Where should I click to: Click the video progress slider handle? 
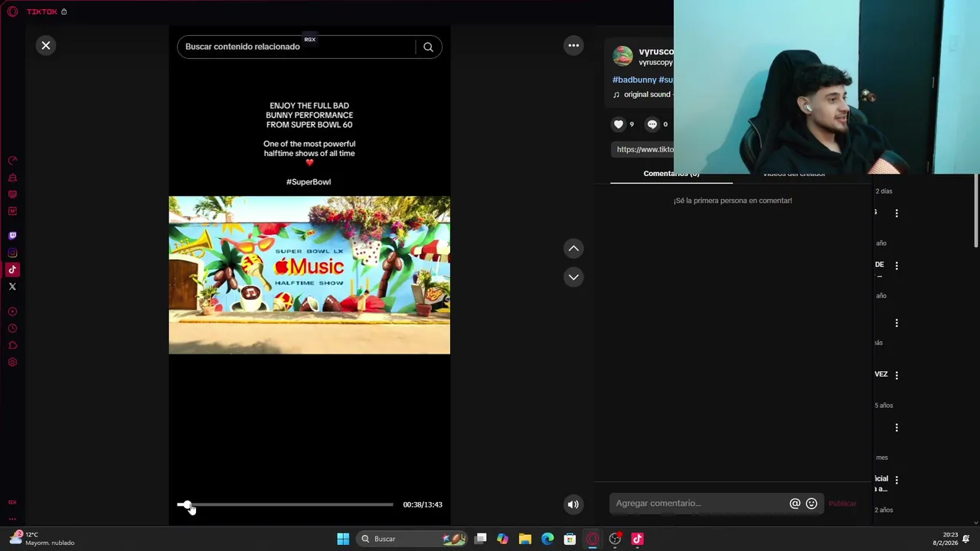[186, 504]
